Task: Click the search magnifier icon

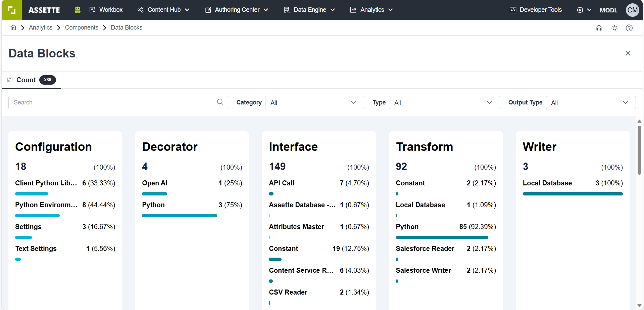Action: (x=220, y=102)
